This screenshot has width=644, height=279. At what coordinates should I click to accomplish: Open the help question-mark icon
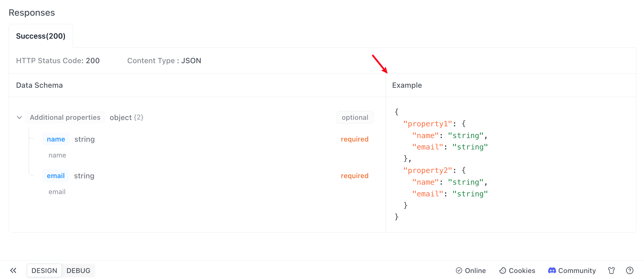[x=630, y=270]
